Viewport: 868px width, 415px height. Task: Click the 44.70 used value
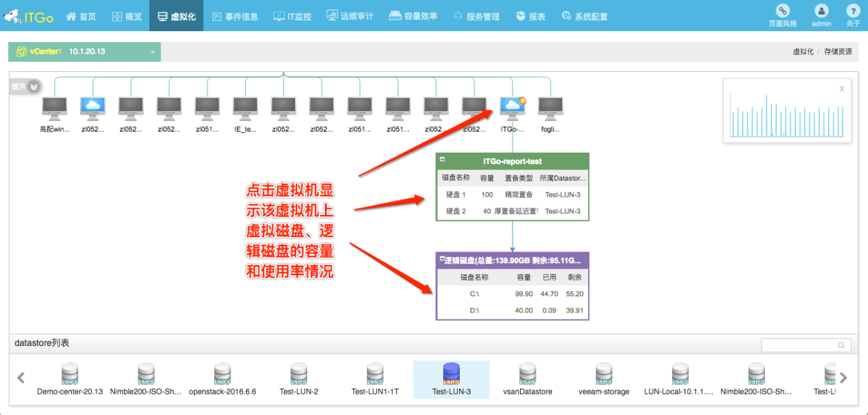coord(549,294)
